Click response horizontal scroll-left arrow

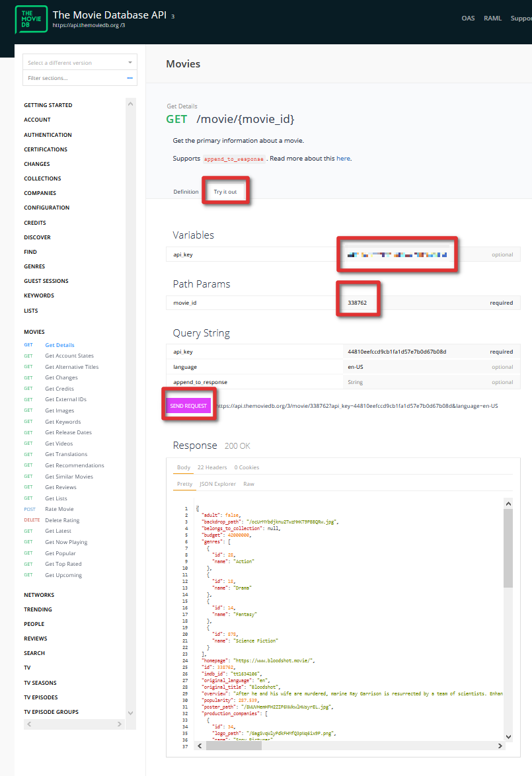pyautogui.click(x=200, y=746)
